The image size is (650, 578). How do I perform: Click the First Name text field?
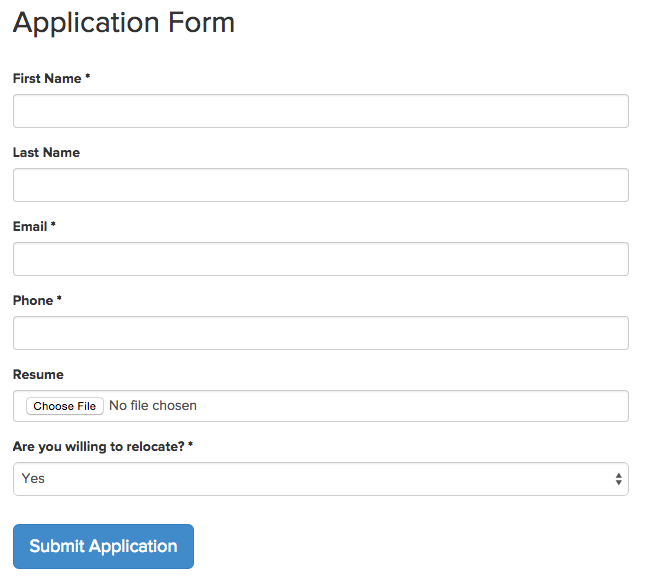[x=320, y=111]
